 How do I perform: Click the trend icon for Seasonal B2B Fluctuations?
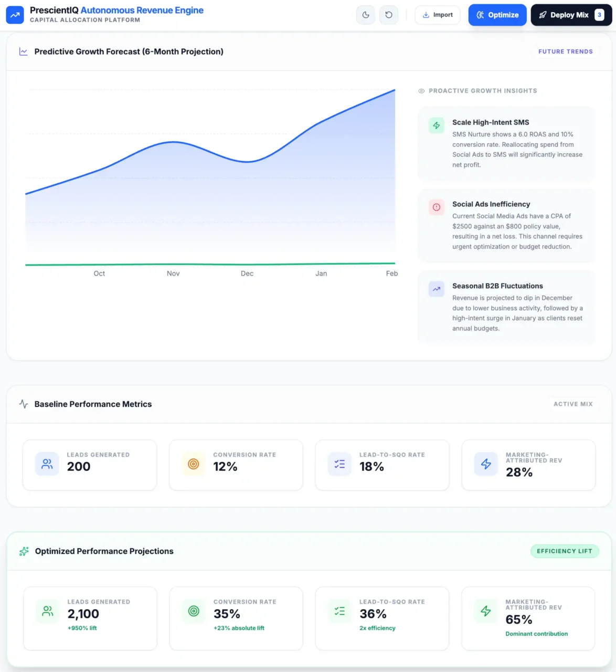click(436, 289)
